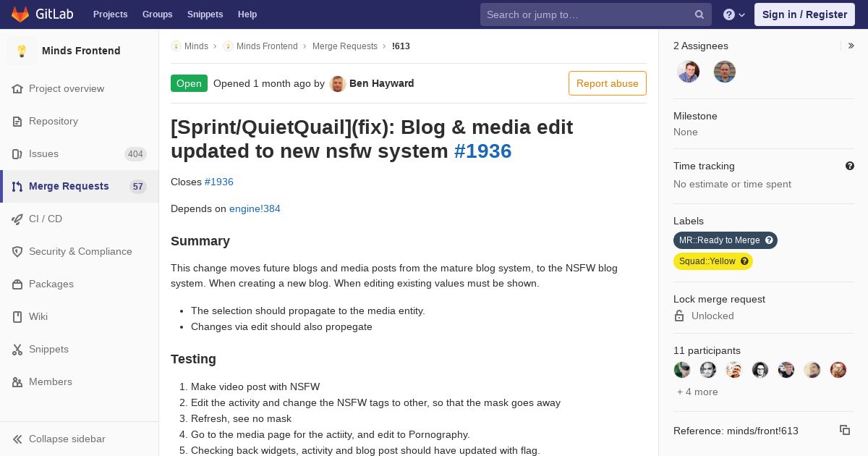This screenshot has width=868, height=456.
Task: Click the Report abuse button
Action: [x=608, y=83]
